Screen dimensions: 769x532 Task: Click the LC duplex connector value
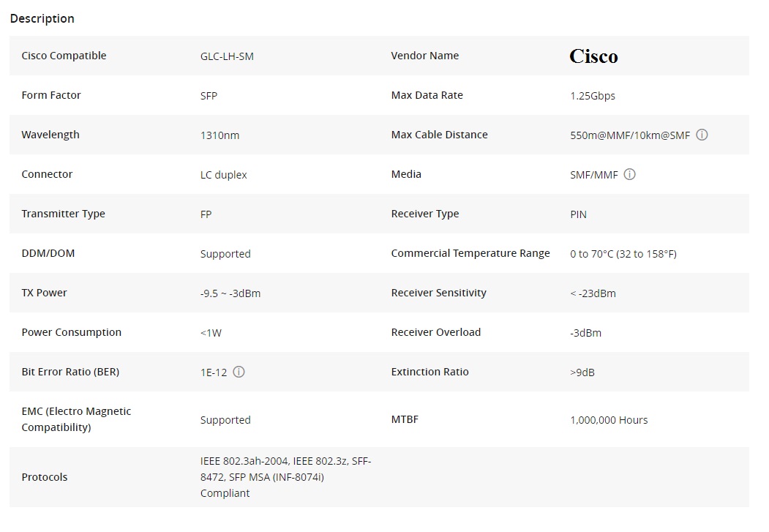tap(224, 175)
